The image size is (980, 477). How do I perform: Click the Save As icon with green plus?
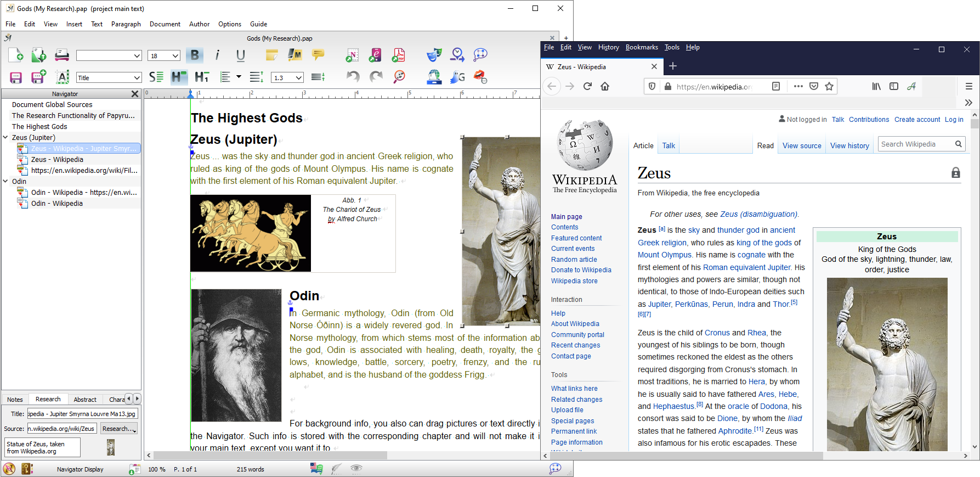tap(38, 77)
